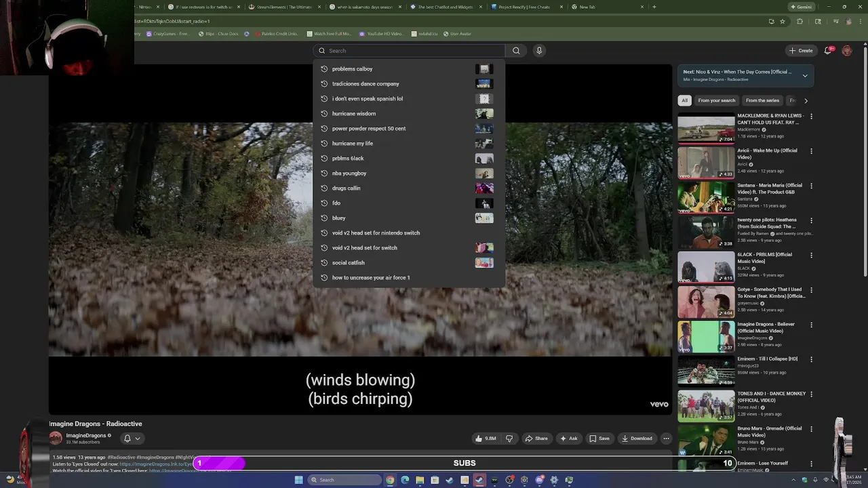Viewport: 868px width, 488px height.
Task: Click history clock icon next to 'social catfish'
Action: click(x=324, y=262)
